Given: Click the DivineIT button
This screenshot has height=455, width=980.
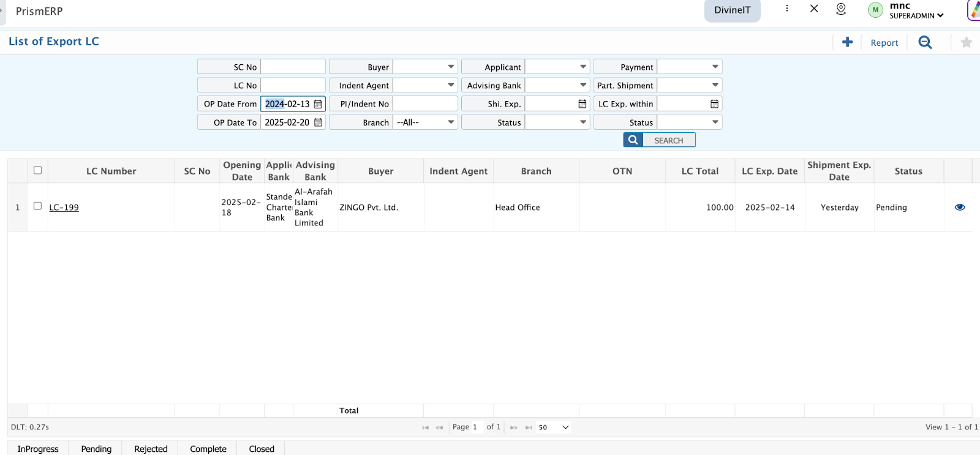Looking at the screenshot, I should [x=733, y=10].
